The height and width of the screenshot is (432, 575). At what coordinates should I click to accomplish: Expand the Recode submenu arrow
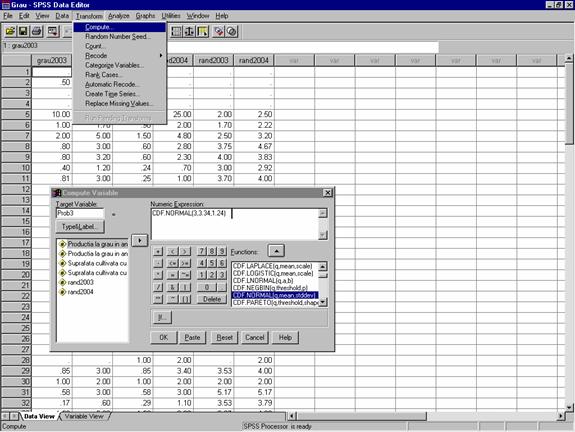tap(161, 55)
